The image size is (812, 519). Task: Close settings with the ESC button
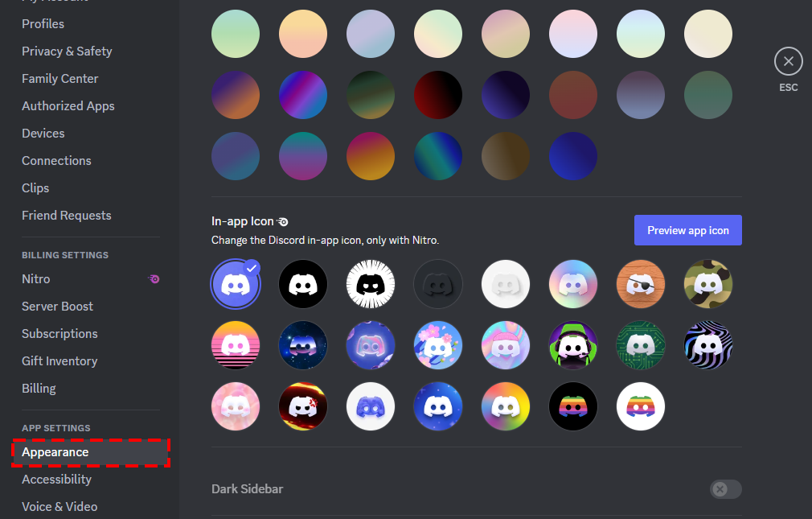788,61
